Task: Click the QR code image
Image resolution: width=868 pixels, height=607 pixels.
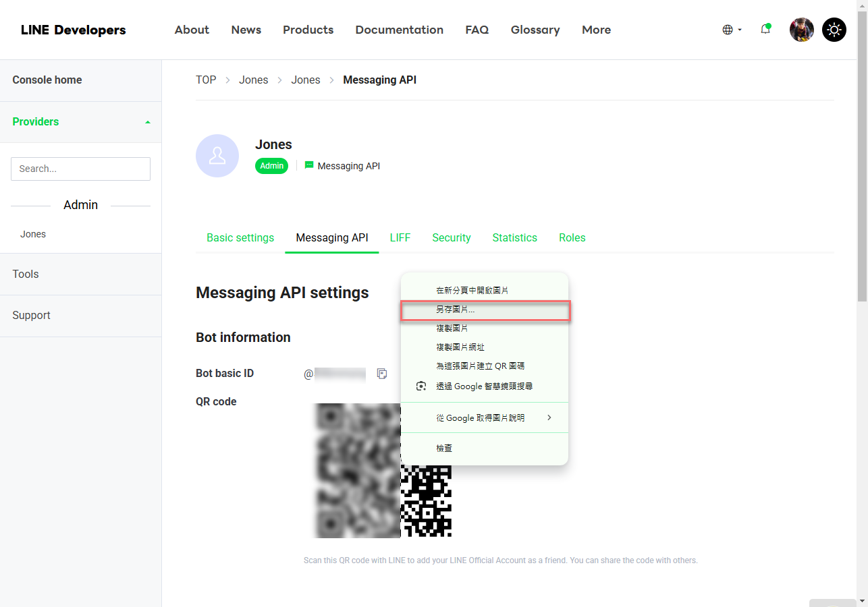Action: pos(383,470)
